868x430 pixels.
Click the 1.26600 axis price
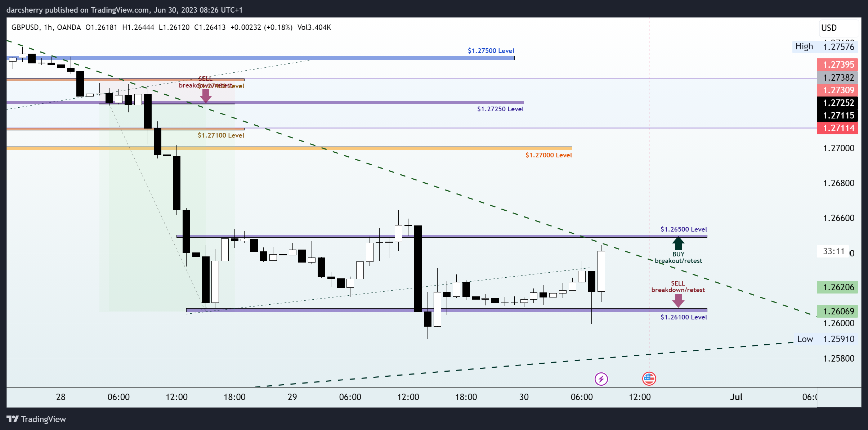pyautogui.click(x=838, y=218)
